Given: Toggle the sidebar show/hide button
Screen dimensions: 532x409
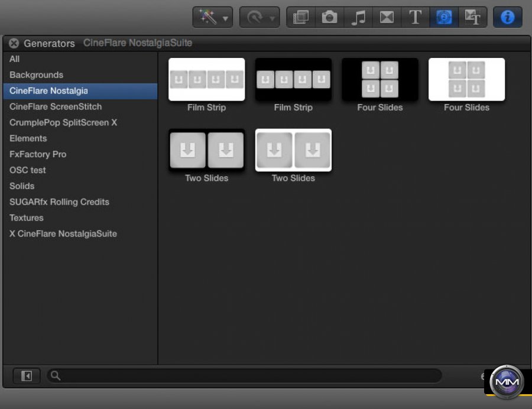Looking at the screenshot, I should [27, 376].
